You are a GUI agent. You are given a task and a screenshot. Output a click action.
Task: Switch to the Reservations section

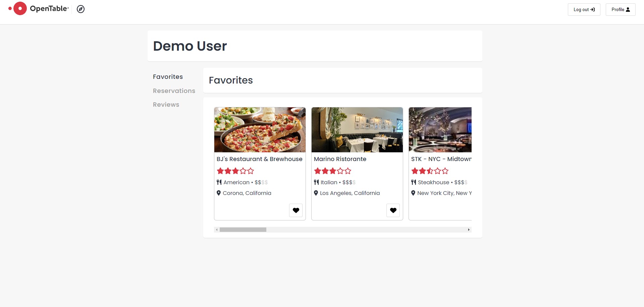pos(174,91)
